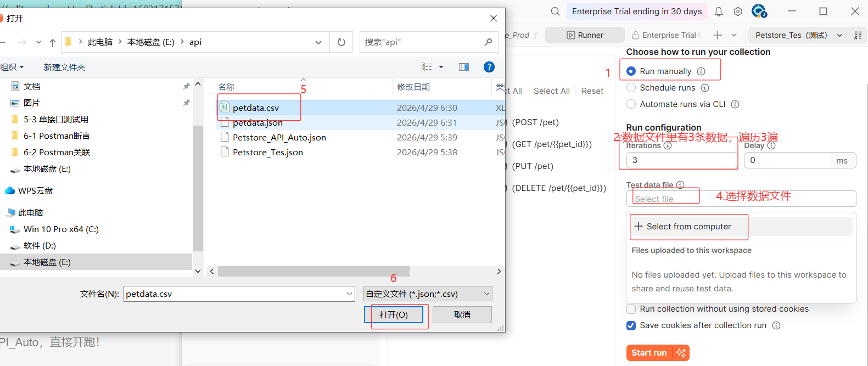Click the search icon in Postman header
Screen dimensions: 868x366
556,12
